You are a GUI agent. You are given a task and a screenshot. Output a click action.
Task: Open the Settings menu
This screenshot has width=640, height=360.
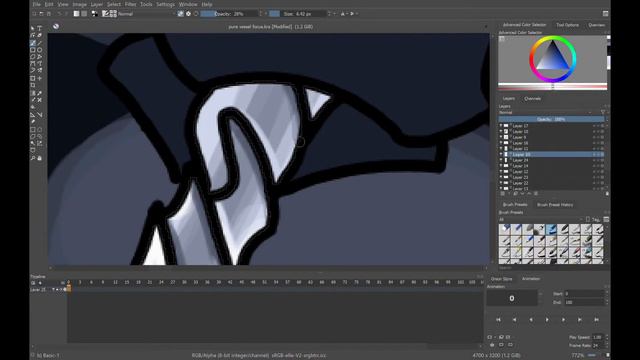(166, 4)
